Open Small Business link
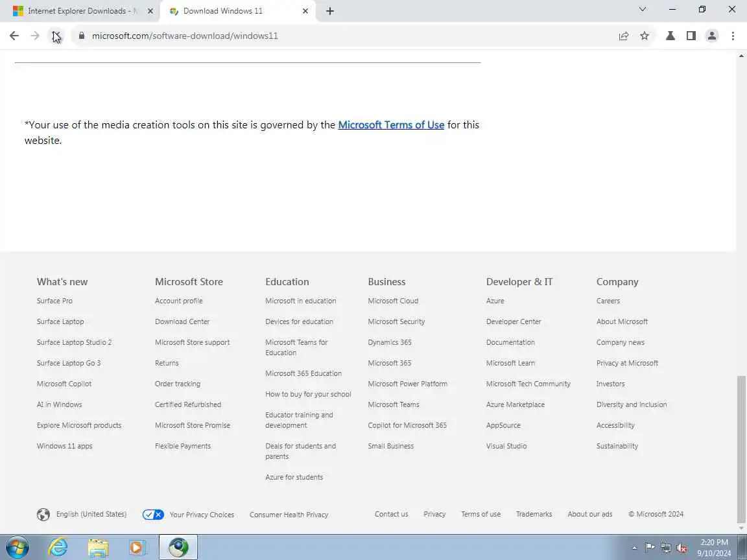This screenshot has height=560, width=747. pyautogui.click(x=390, y=446)
